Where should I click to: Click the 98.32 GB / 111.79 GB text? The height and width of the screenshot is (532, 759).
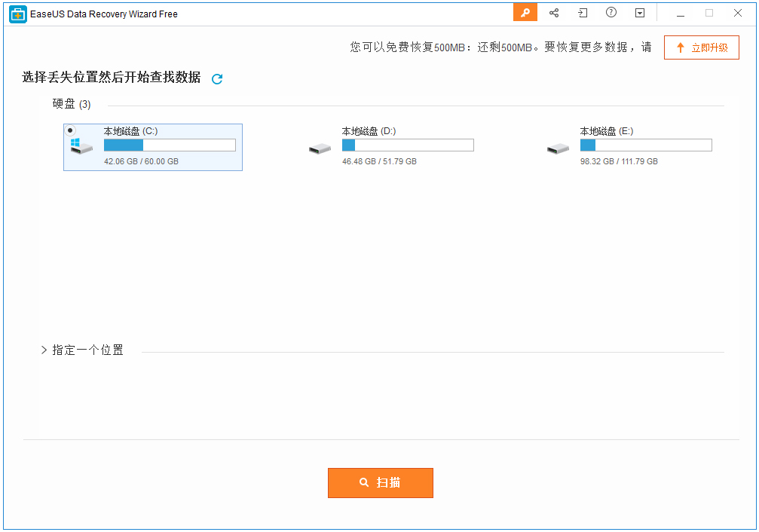point(619,161)
